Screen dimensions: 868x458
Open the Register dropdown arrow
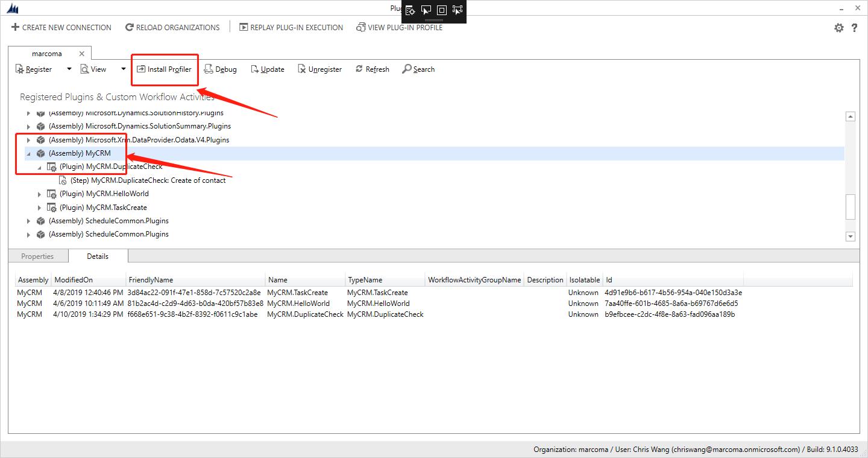69,69
